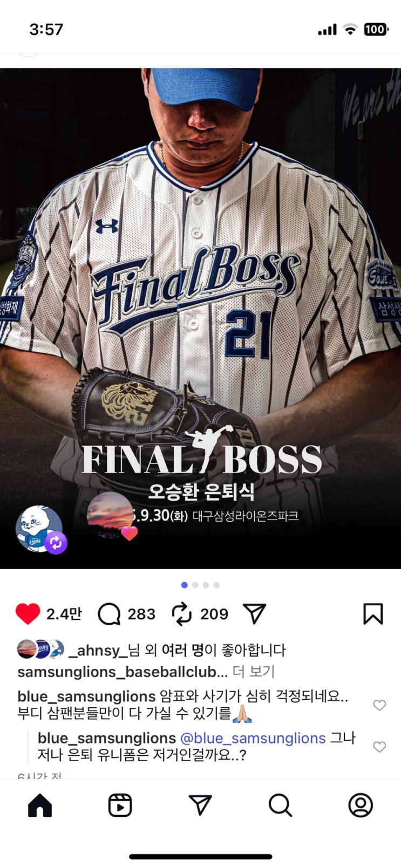Go to the Home tab
401x868 pixels.
click(40, 805)
